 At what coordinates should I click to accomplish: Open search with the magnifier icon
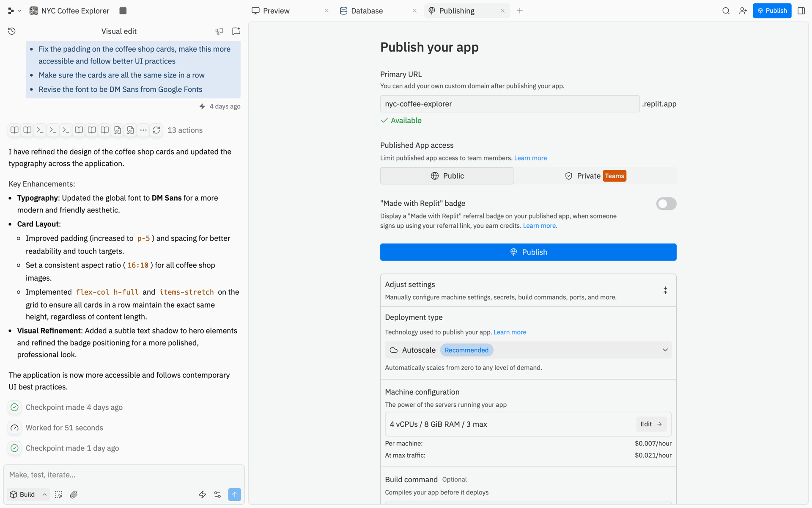(x=726, y=11)
